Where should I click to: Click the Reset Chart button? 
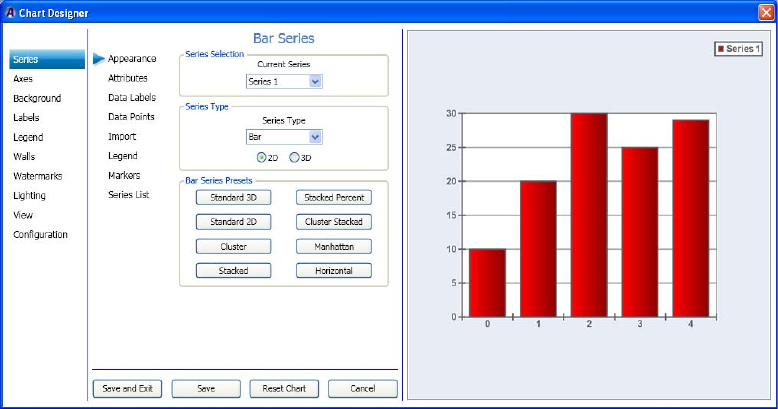point(284,389)
